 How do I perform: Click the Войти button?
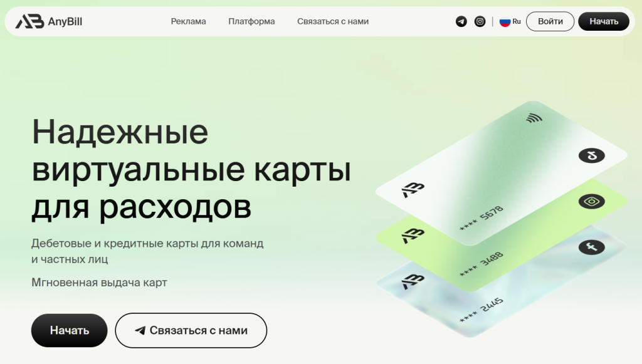(x=550, y=21)
